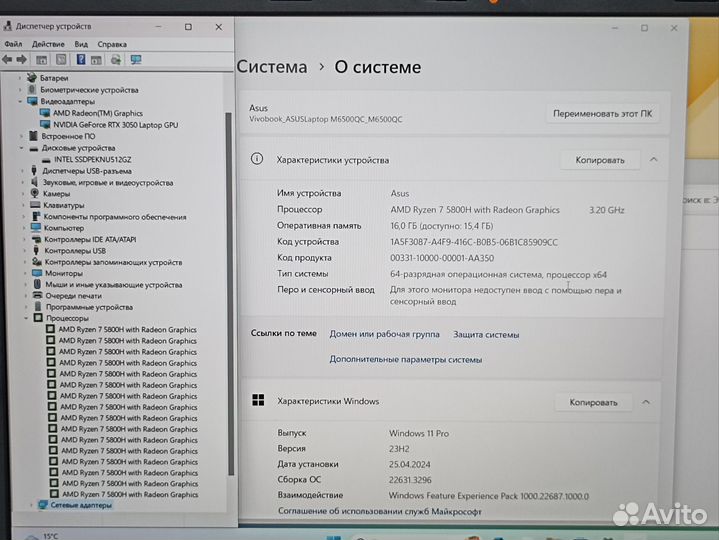Click the Камеры category icon

click(34, 193)
